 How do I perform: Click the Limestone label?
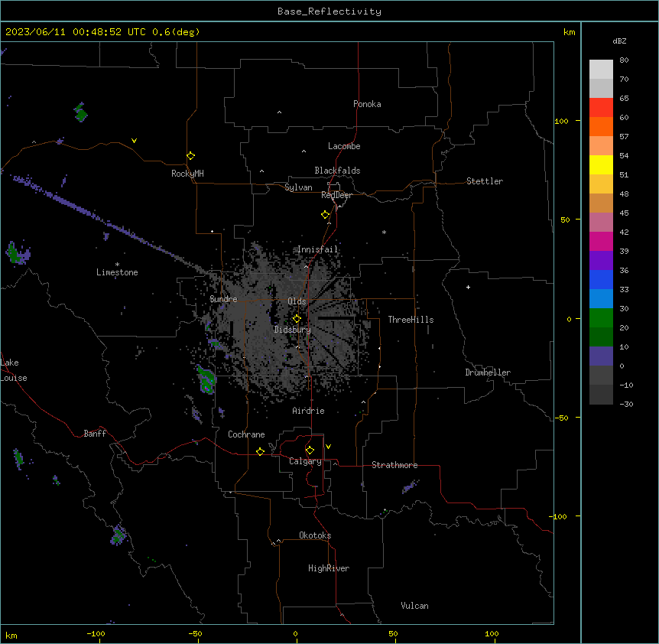point(117,272)
